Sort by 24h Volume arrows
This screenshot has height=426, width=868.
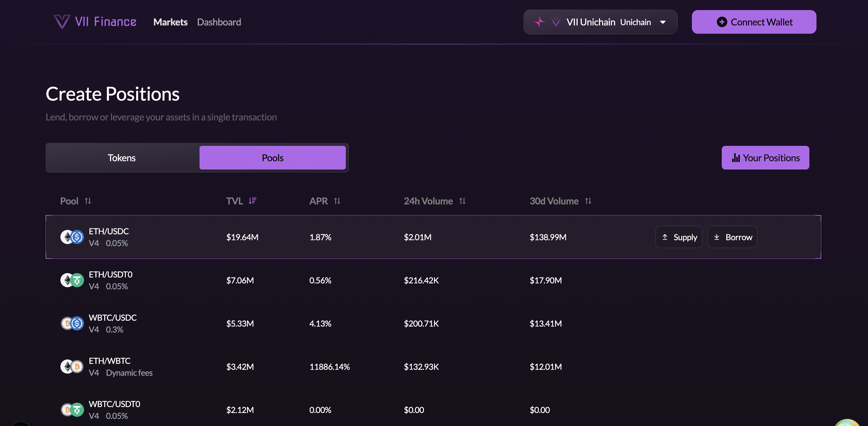tap(462, 201)
